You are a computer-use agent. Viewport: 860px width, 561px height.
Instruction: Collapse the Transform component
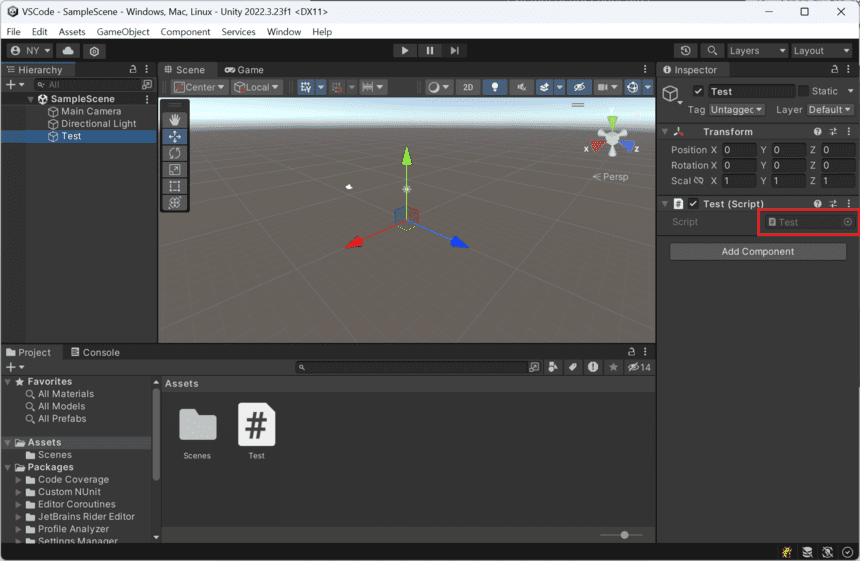(x=665, y=132)
